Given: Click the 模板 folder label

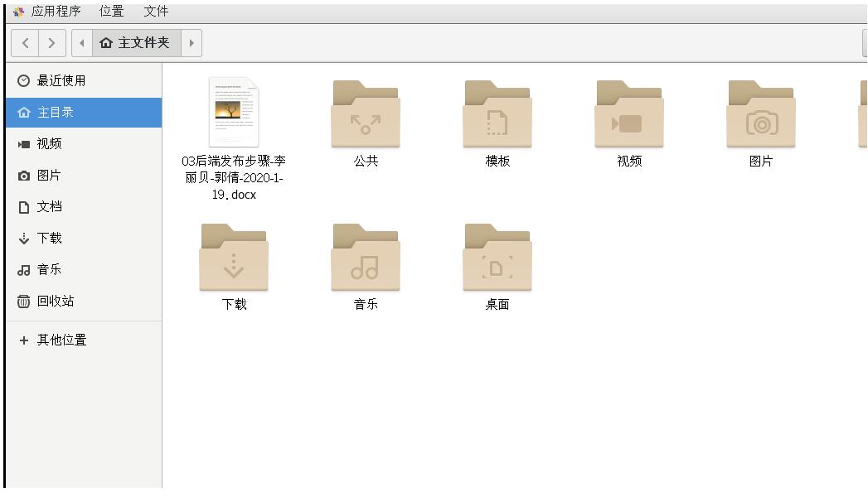Looking at the screenshot, I should click(x=497, y=161).
